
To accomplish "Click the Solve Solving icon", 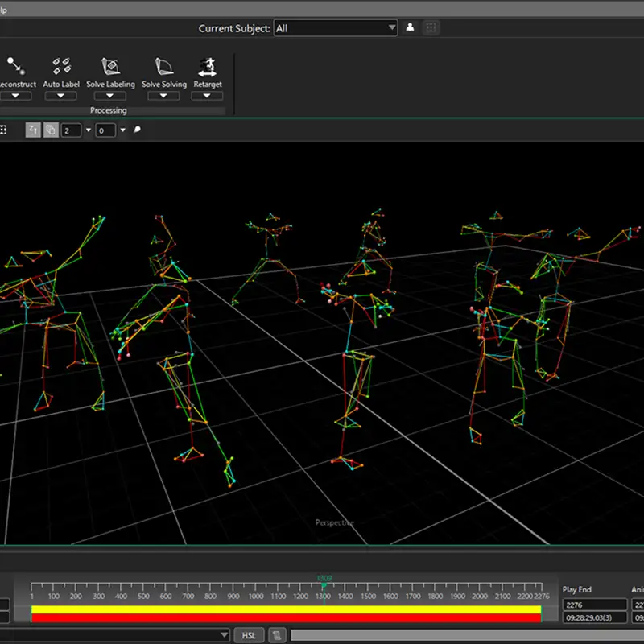I will tap(163, 66).
